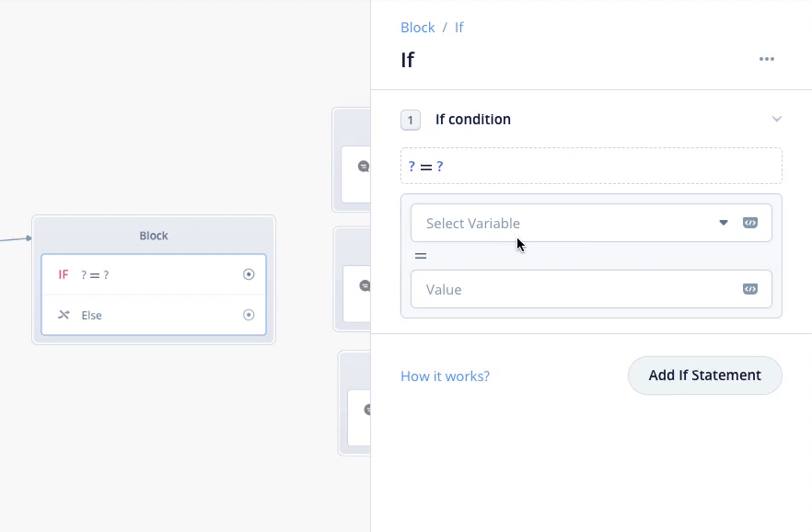Click the output port of the Else row
Viewport: 812px width, 532px height.
coord(249,315)
